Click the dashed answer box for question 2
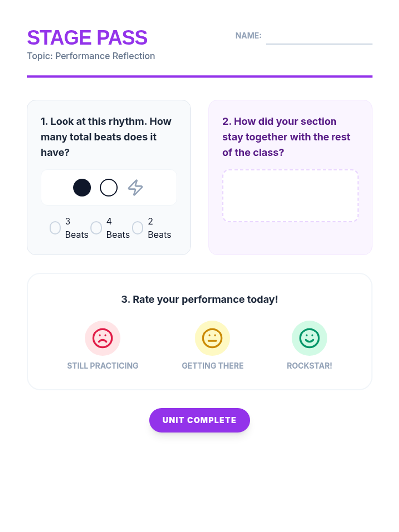This screenshot has height=532, width=399. click(290, 196)
